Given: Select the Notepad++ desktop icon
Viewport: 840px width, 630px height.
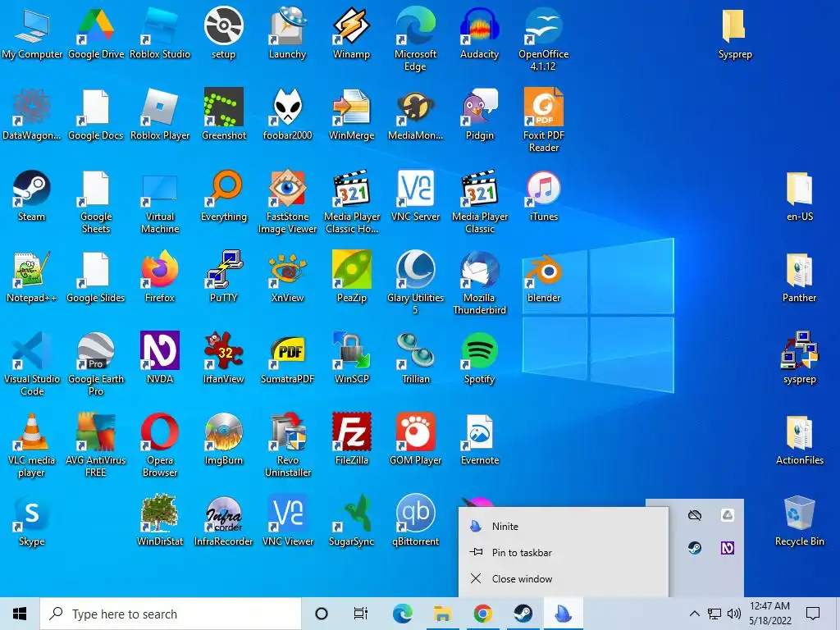Looking at the screenshot, I should 32,277.
